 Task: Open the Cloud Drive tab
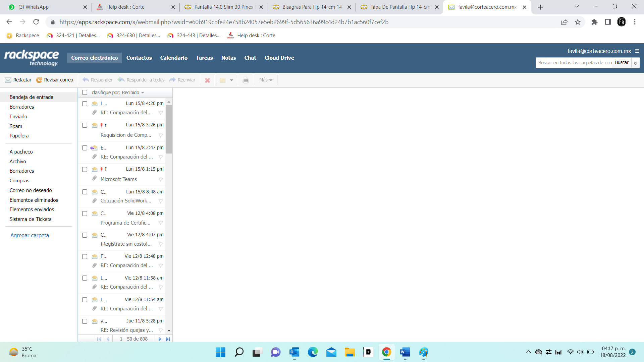coord(279,58)
